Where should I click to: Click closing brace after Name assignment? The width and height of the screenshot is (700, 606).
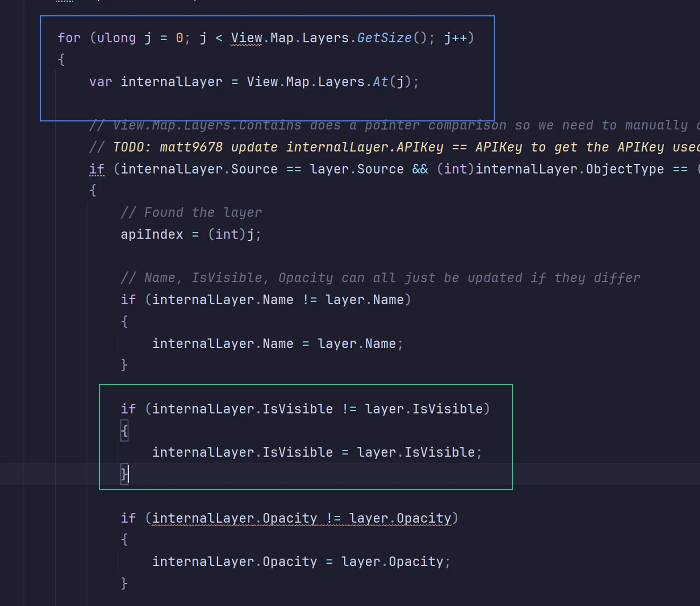click(x=124, y=365)
